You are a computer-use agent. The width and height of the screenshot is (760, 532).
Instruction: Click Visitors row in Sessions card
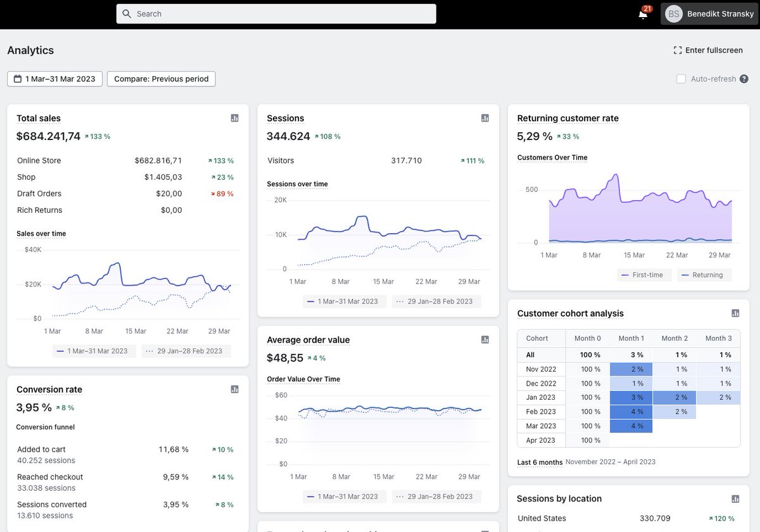pyautogui.click(x=377, y=161)
